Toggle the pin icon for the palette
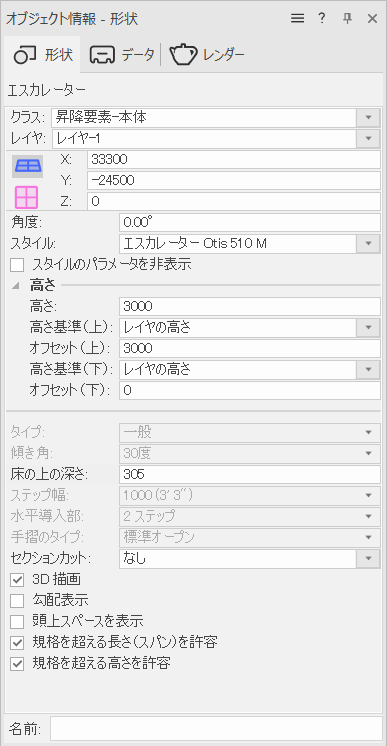Viewport: 387px width, 746px height. click(x=347, y=19)
